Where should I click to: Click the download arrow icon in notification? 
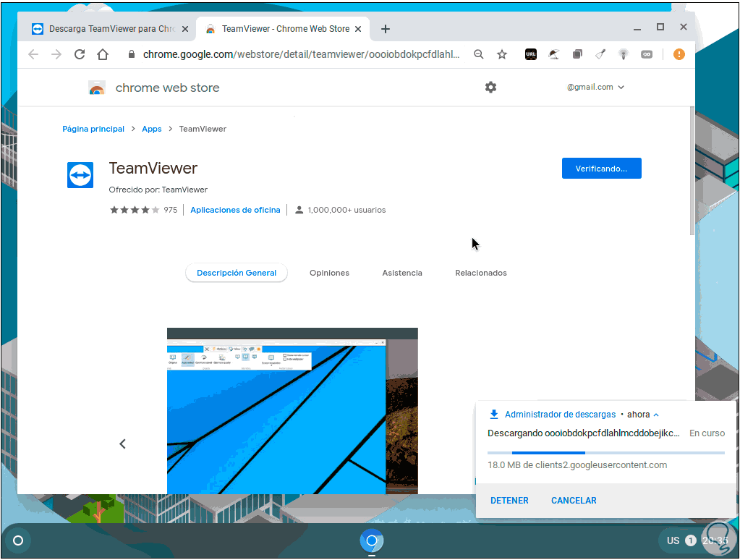[x=493, y=414]
